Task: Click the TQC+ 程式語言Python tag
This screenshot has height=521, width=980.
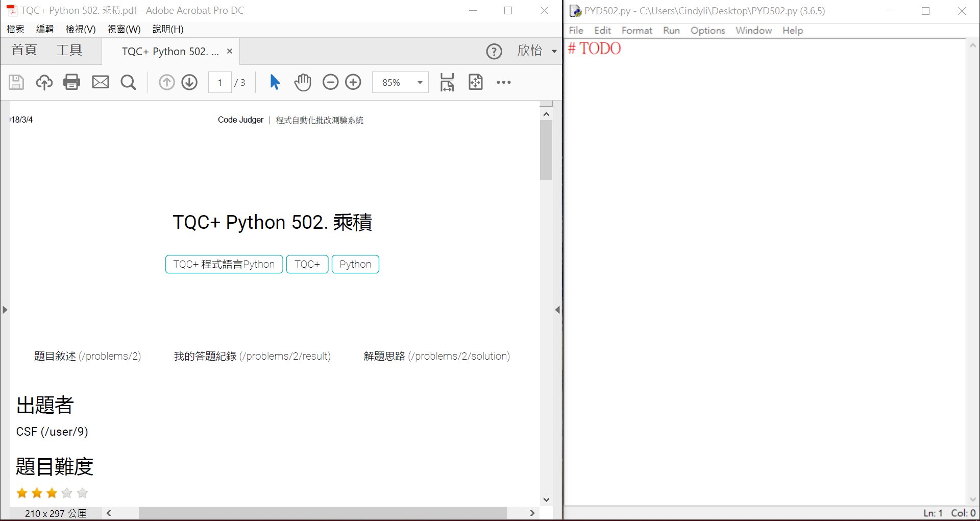Action: coord(224,264)
